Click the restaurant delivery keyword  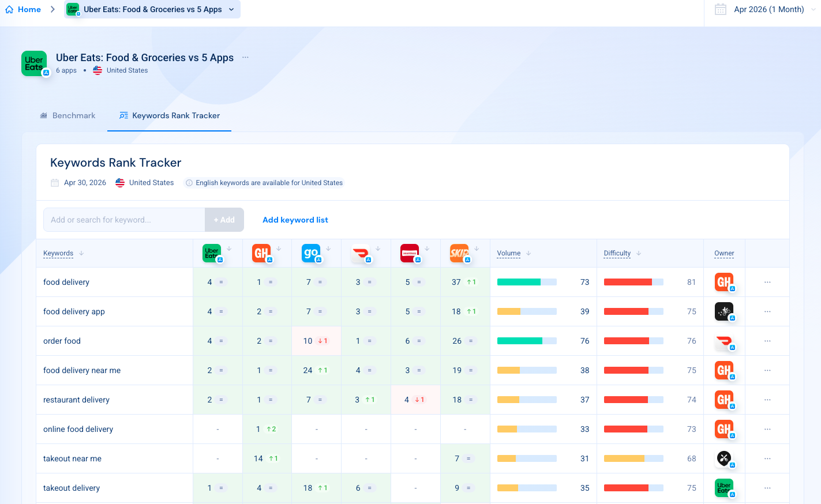tap(76, 400)
